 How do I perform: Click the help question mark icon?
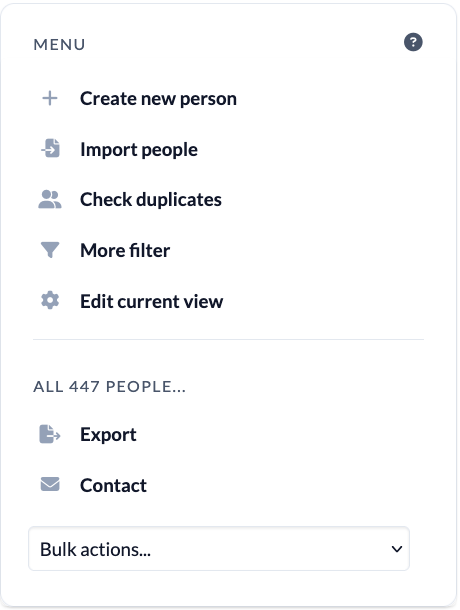click(413, 42)
